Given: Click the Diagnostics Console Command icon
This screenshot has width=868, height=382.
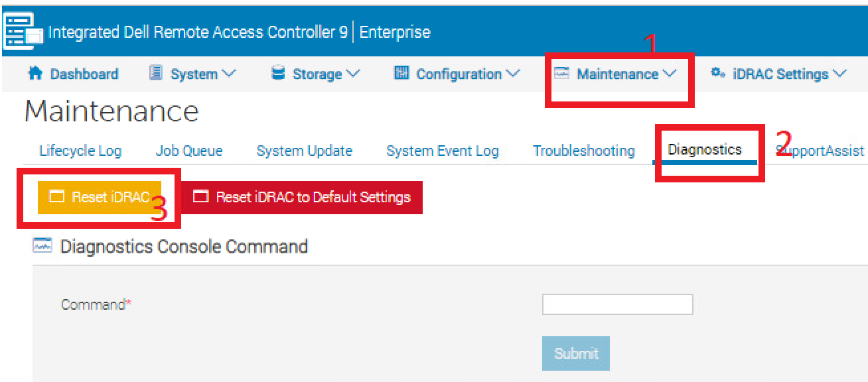Looking at the screenshot, I should (x=41, y=245).
